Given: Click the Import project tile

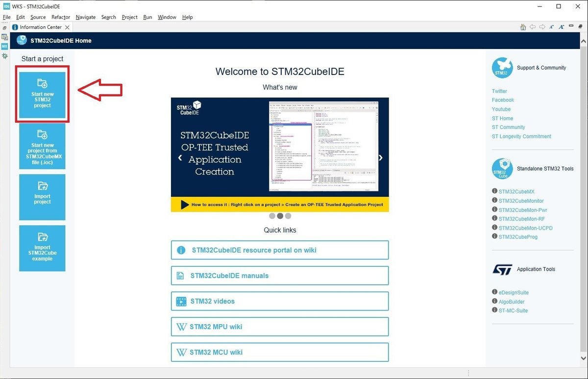Looking at the screenshot, I should coord(42,197).
